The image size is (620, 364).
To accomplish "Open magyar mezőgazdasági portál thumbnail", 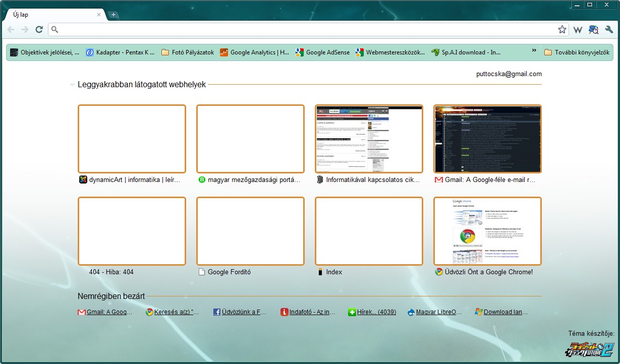I will [250, 139].
